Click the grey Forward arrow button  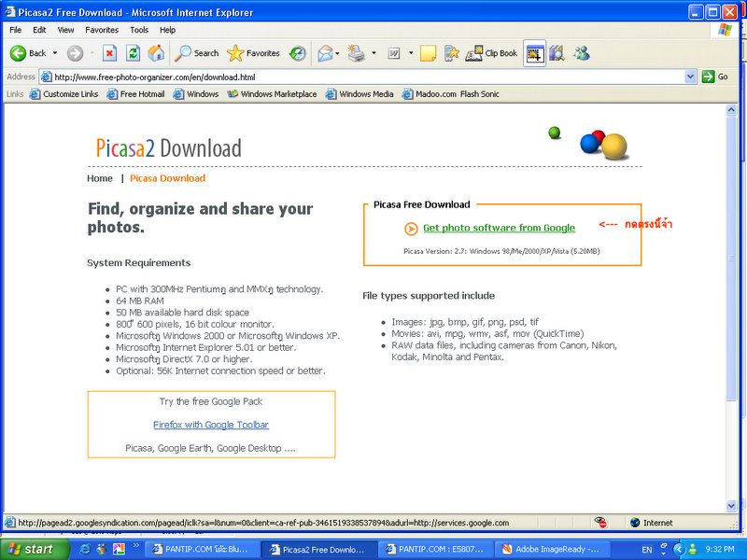coord(75,53)
